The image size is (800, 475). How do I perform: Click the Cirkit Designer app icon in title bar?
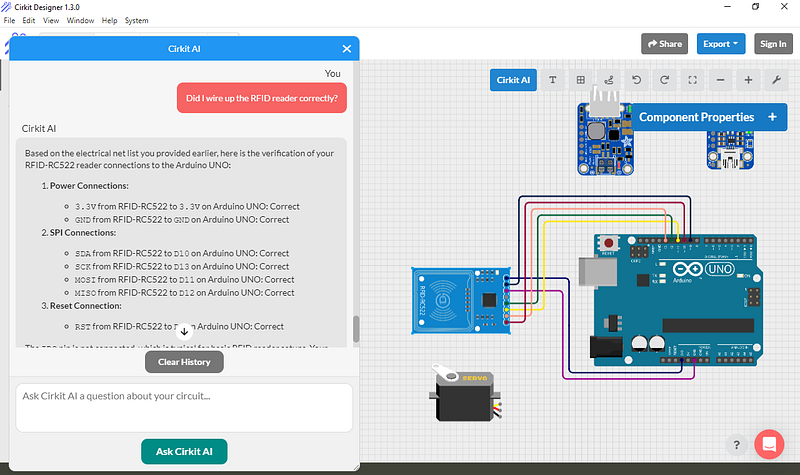click(x=6, y=7)
